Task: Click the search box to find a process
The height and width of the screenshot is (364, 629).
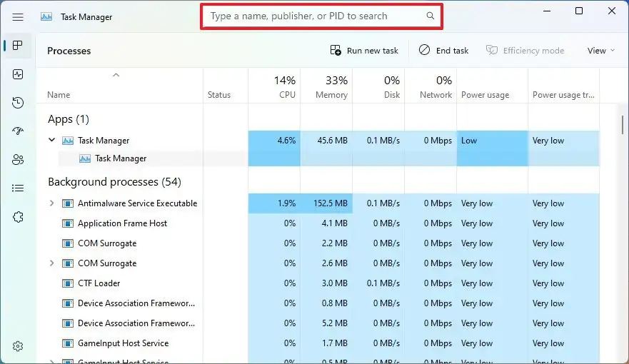Action: pos(321,16)
